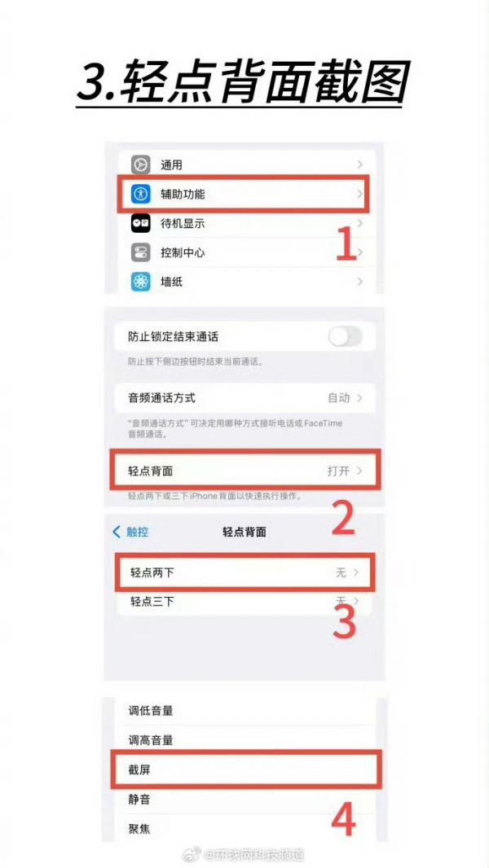Open 轻点背面 setting showing 打开
The height and width of the screenshot is (868, 489).
click(x=244, y=471)
